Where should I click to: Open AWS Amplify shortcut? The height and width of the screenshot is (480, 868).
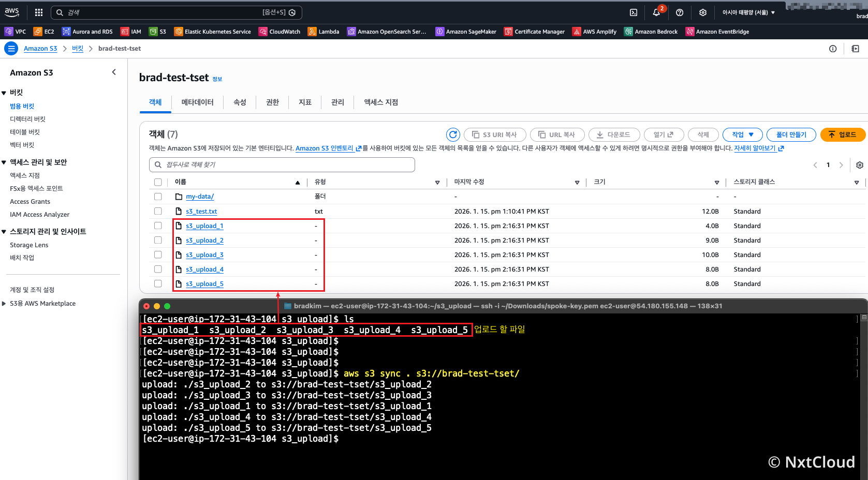(594, 32)
